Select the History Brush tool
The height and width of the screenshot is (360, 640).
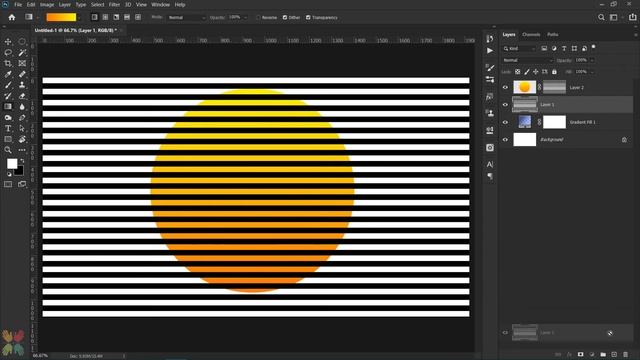click(8, 96)
